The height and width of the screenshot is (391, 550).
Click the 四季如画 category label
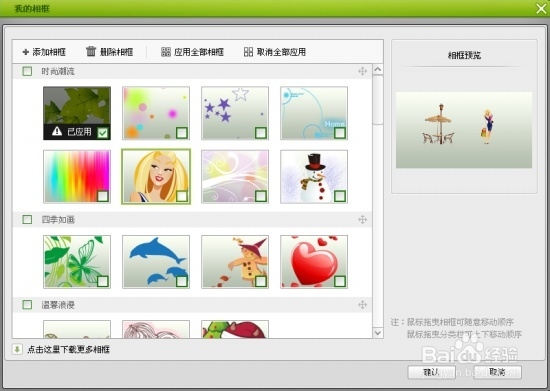[58, 220]
